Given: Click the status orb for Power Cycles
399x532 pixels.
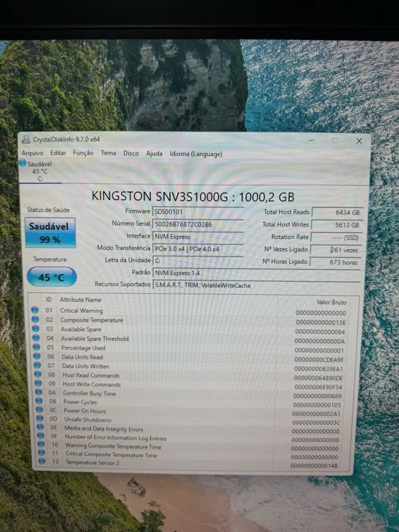Looking at the screenshot, I should point(39,401).
